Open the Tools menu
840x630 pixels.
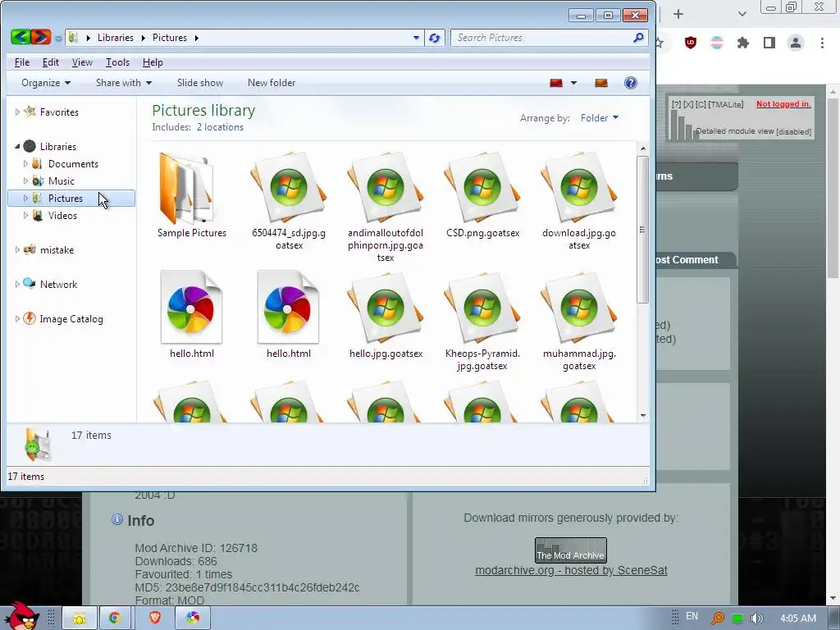coord(117,62)
